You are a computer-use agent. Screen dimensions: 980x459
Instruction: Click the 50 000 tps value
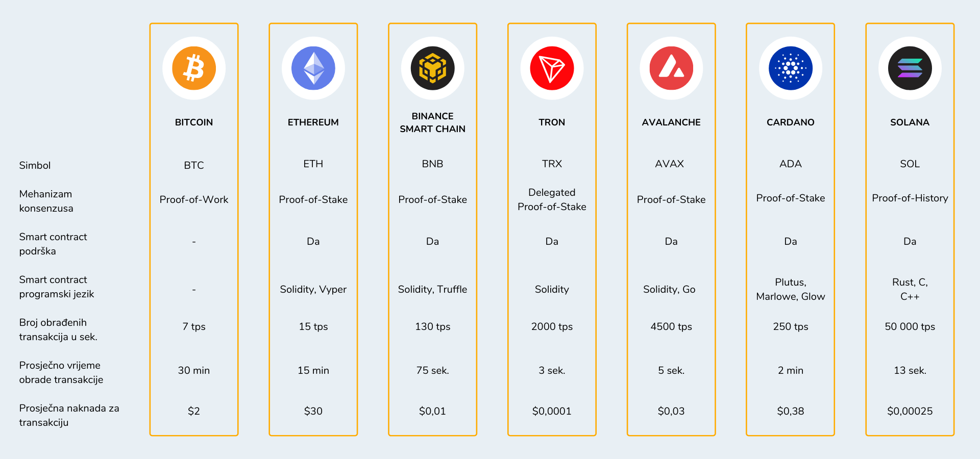point(910,326)
